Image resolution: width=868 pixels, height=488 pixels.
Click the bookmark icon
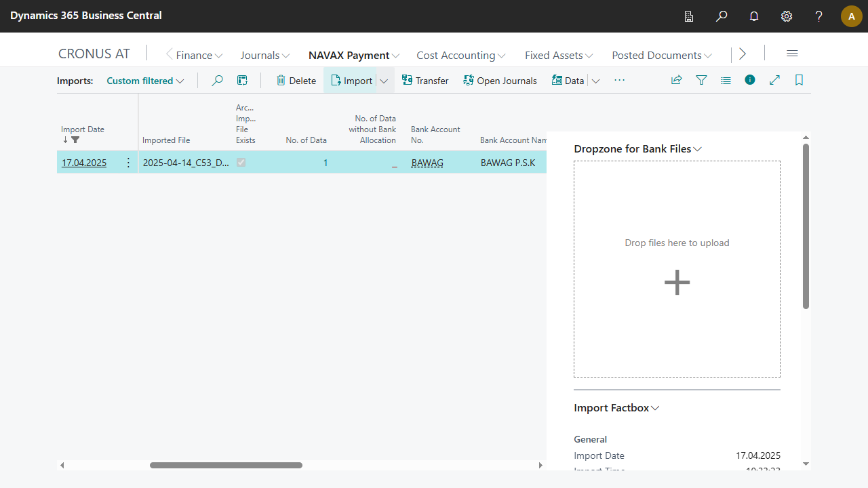[x=799, y=80]
